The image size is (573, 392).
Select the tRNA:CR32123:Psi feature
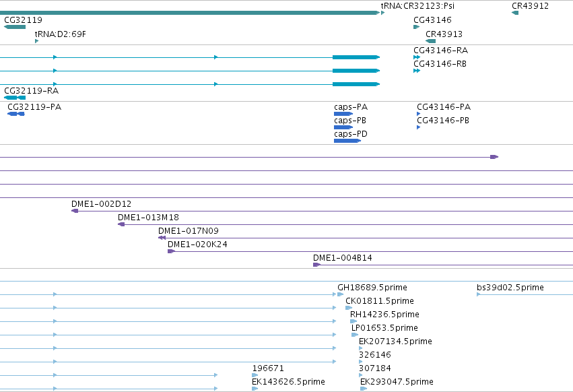point(382,13)
